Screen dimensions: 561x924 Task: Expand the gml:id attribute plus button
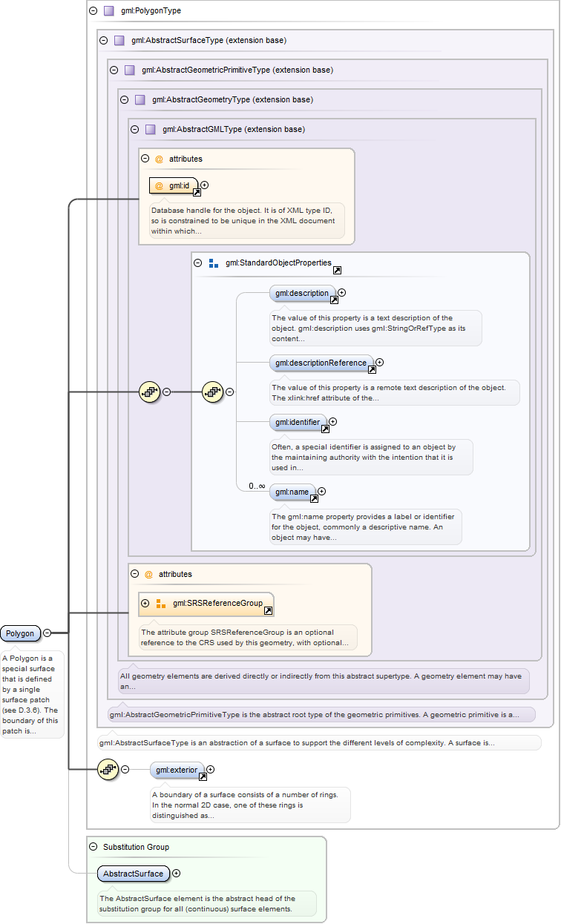205,185
